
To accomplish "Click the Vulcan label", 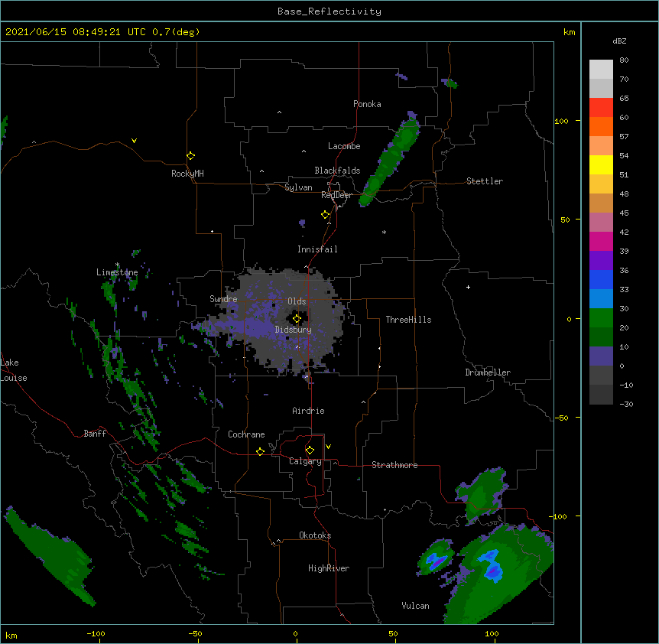I will (415, 606).
